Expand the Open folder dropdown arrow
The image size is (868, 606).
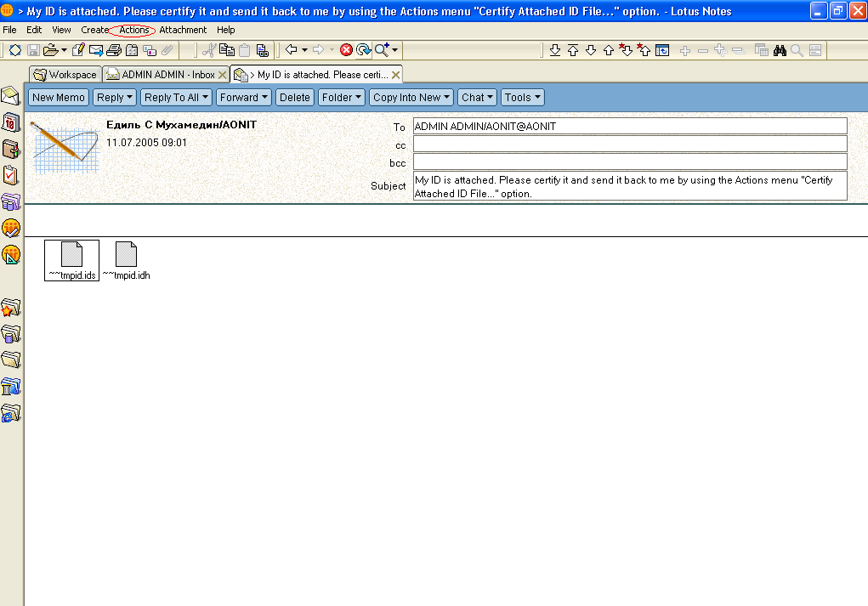(x=64, y=50)
